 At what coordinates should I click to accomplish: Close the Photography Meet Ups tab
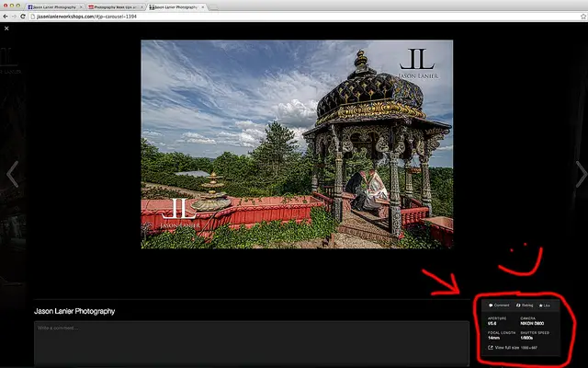(141, 7)
